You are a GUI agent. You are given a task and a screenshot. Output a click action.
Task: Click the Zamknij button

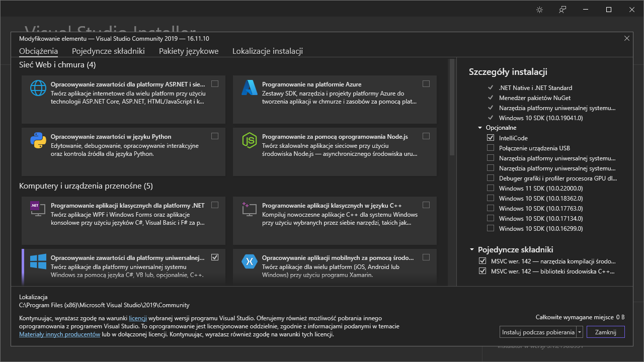coord(605,332)
